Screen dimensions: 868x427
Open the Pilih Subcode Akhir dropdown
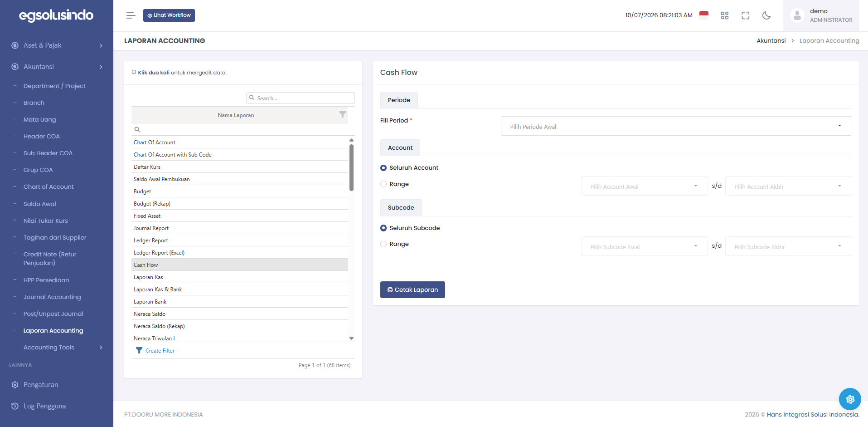788,246
